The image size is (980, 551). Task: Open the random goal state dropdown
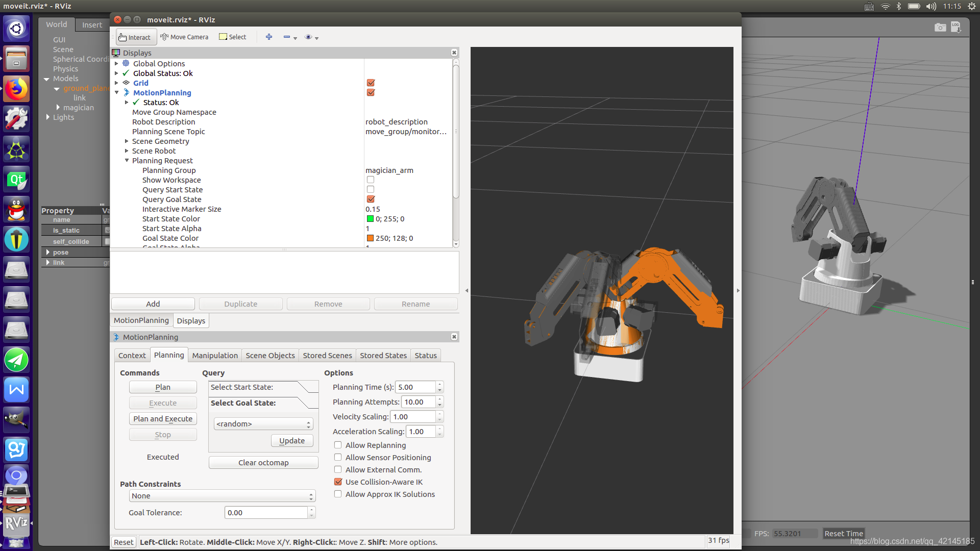tap(263, 424)
